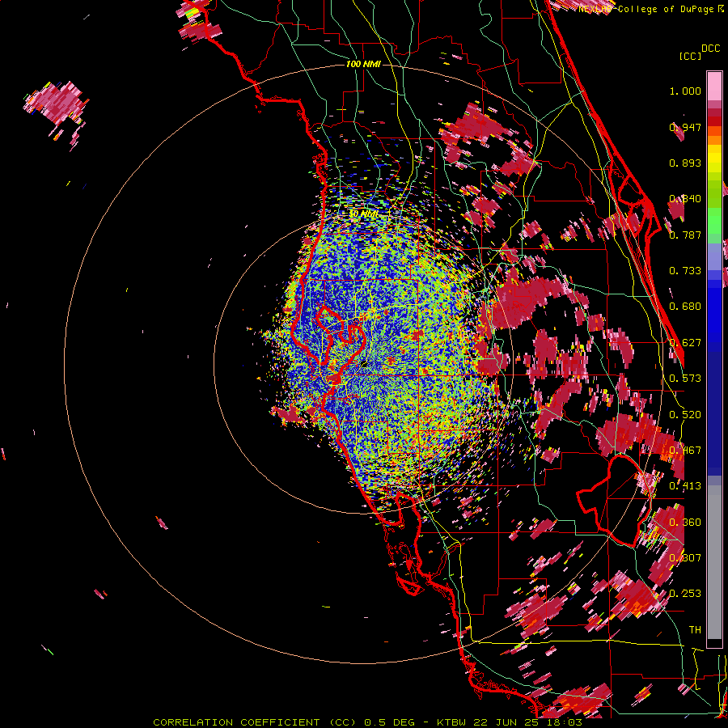Click the 0.947 legend value

685,127
